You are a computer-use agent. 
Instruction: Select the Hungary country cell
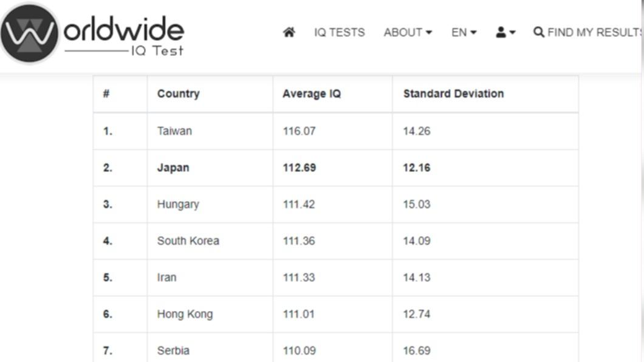178,205
